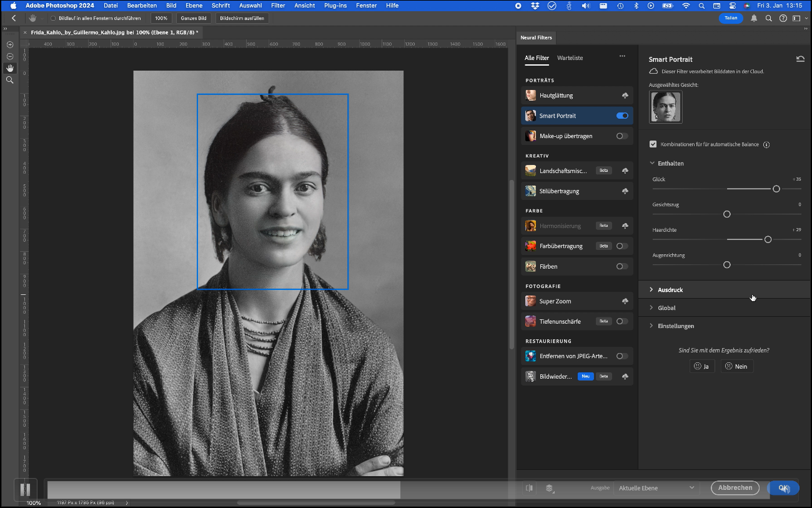Click the Abbrechen button
The height and width of the screenshot is (508, 812).
(735, 488)
